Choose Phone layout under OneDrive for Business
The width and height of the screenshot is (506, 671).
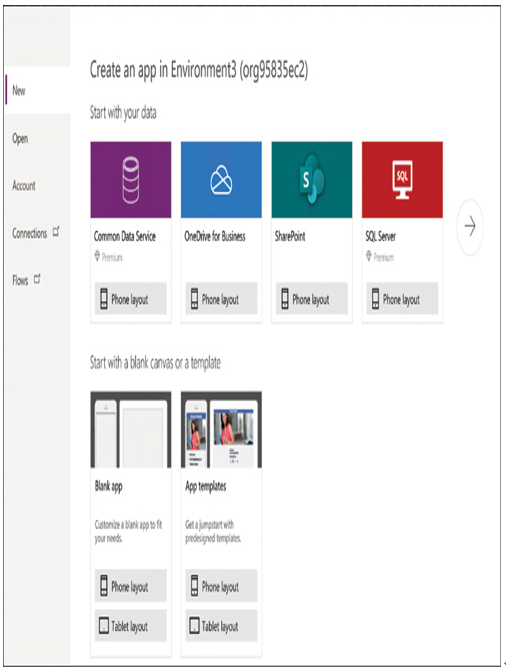tap(221, 299)
